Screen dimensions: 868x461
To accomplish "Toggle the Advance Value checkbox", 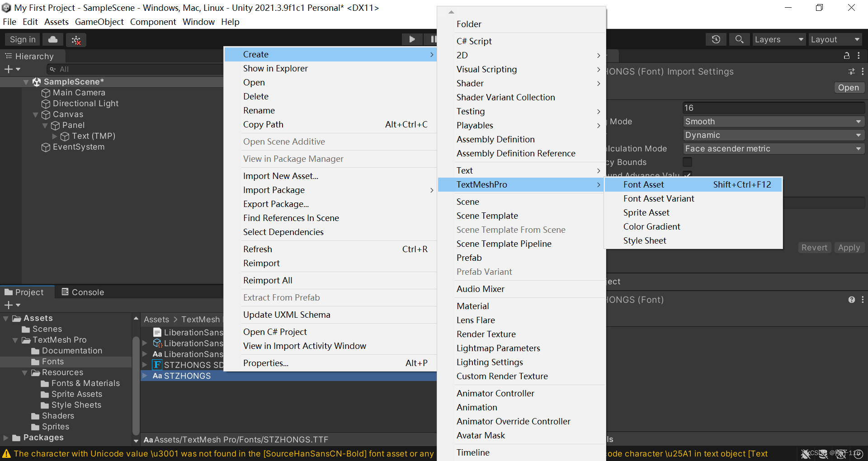I will 688,174.
